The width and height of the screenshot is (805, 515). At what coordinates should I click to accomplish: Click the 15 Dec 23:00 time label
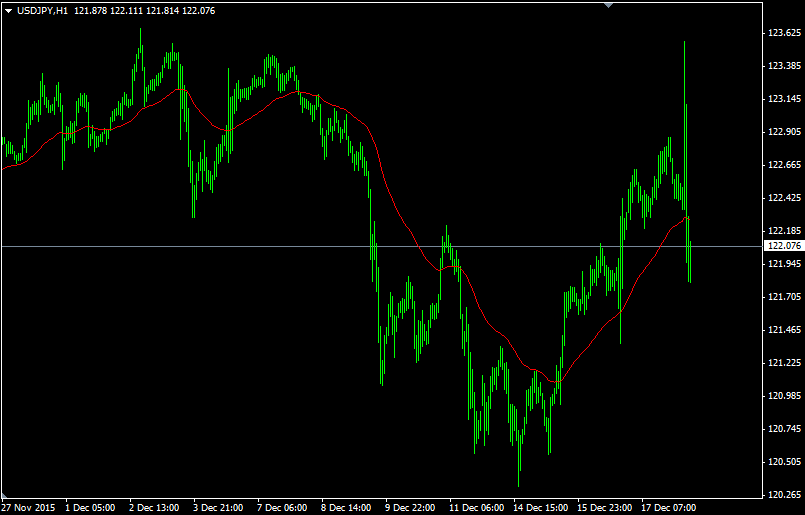pos(605,508)
